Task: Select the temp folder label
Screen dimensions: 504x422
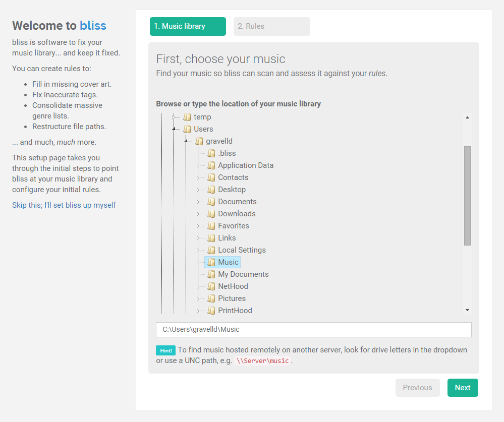Action: (x=202, y=117)
